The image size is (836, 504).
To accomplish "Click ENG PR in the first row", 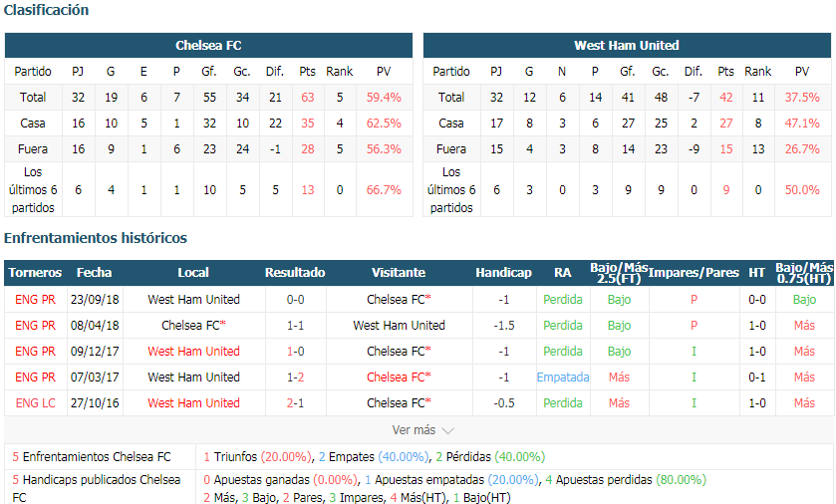I will [35, 300].
